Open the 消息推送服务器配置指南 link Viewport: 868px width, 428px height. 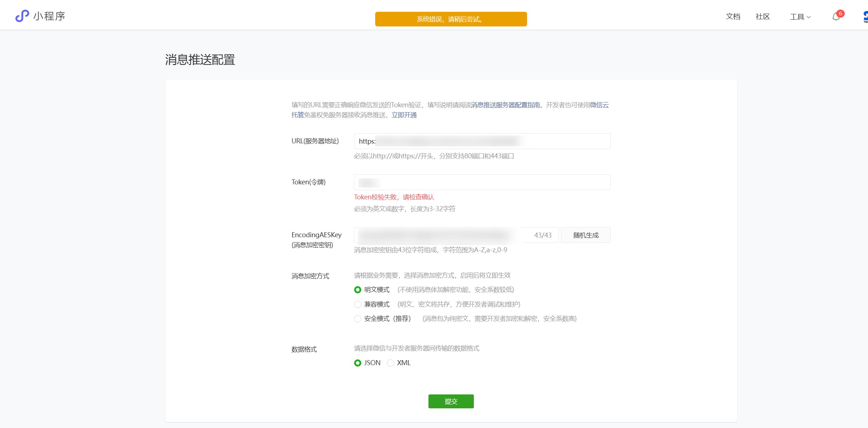click(505, 105)
